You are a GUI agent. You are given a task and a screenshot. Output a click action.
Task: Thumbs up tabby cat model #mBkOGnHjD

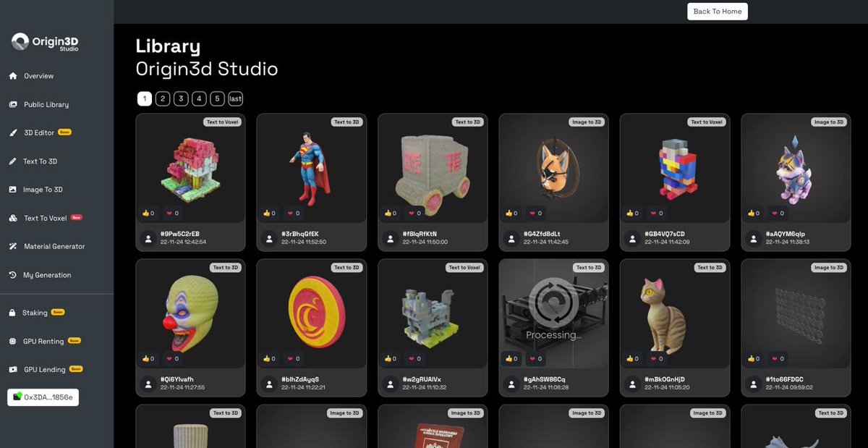pos(632,359)
